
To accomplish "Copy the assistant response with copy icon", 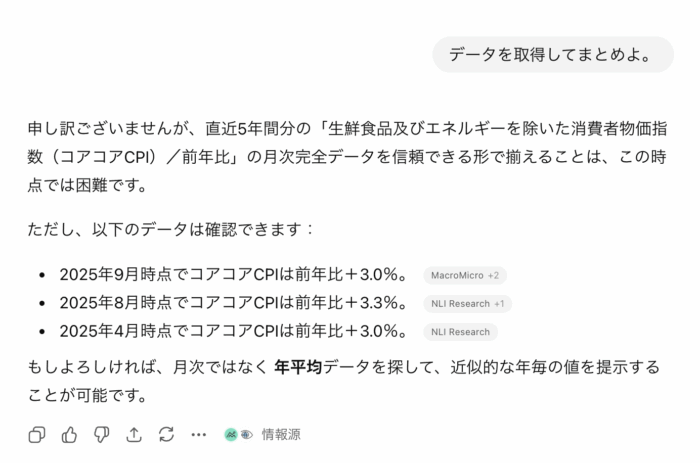I will [x=37, y=434].
